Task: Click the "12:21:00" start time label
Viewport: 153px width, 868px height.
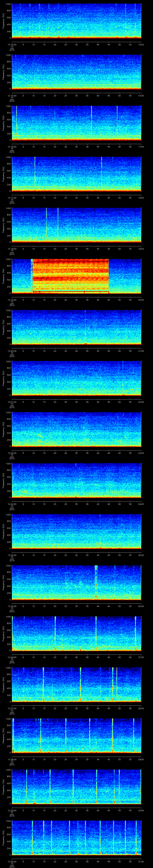Action: click(12, 402)
